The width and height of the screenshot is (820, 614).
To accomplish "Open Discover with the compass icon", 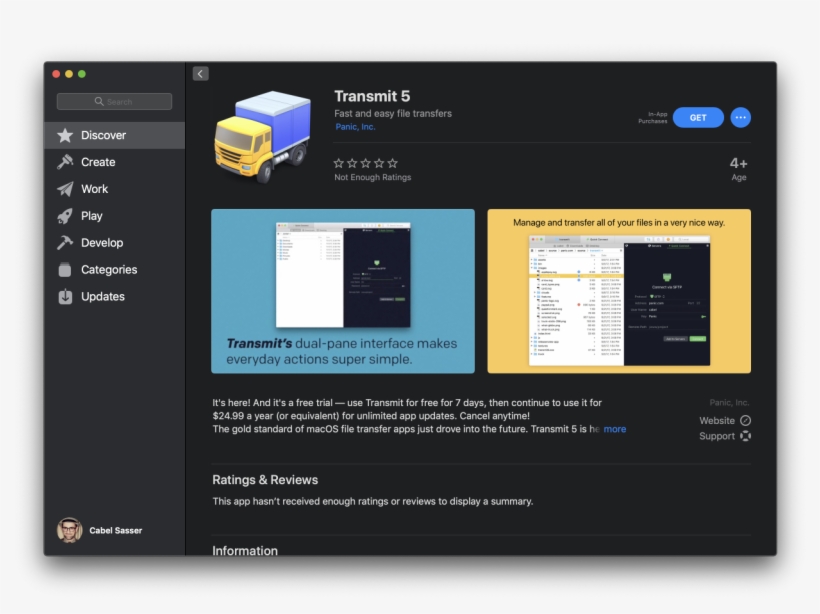I will coord(63,134).
